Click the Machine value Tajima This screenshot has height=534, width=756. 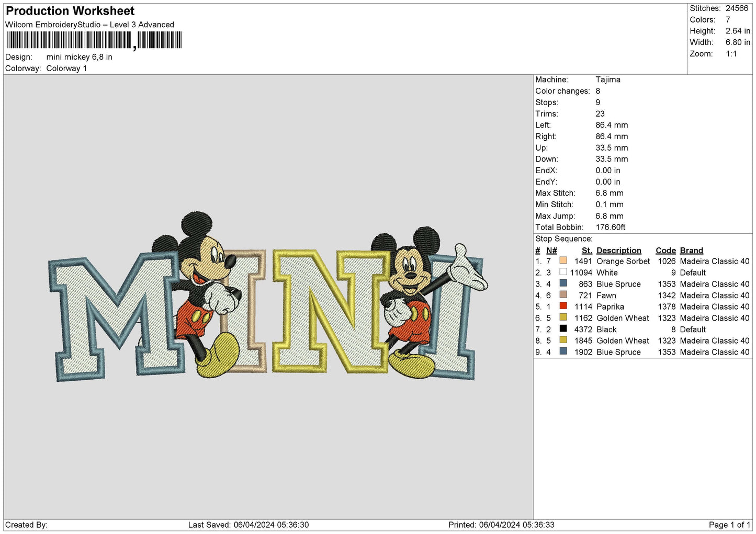(608, 79)
